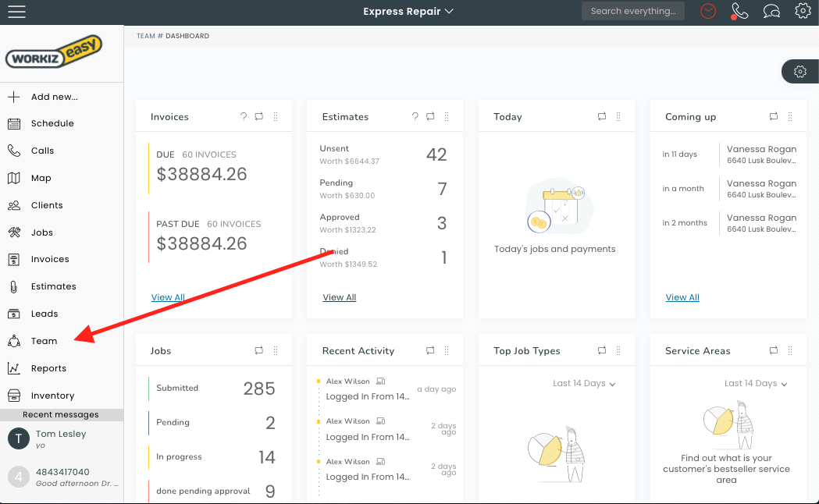Open the chat messages icon in header
Viewport: 819px width, 504px height.
click(771, 12)
